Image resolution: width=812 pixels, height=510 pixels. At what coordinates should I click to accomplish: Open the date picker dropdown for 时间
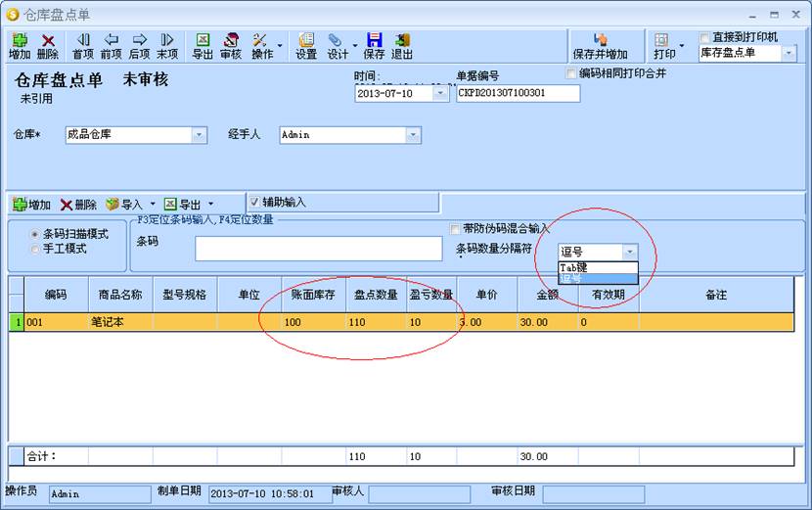click(x=440, y=94)
